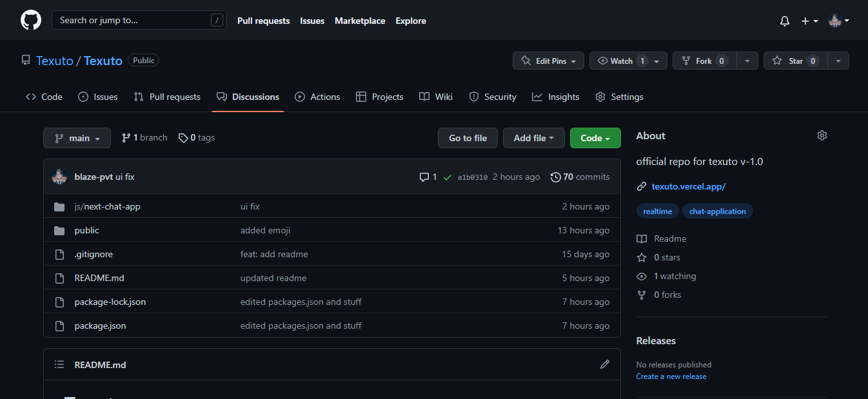View the 1 branch link

click(x=144, y=138)
